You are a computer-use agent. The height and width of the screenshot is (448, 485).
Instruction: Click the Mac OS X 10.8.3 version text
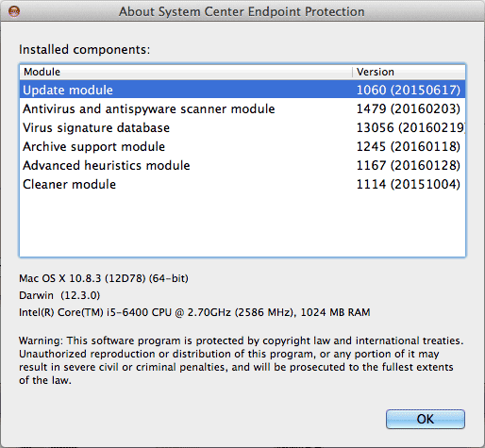[x=104, y=278]
